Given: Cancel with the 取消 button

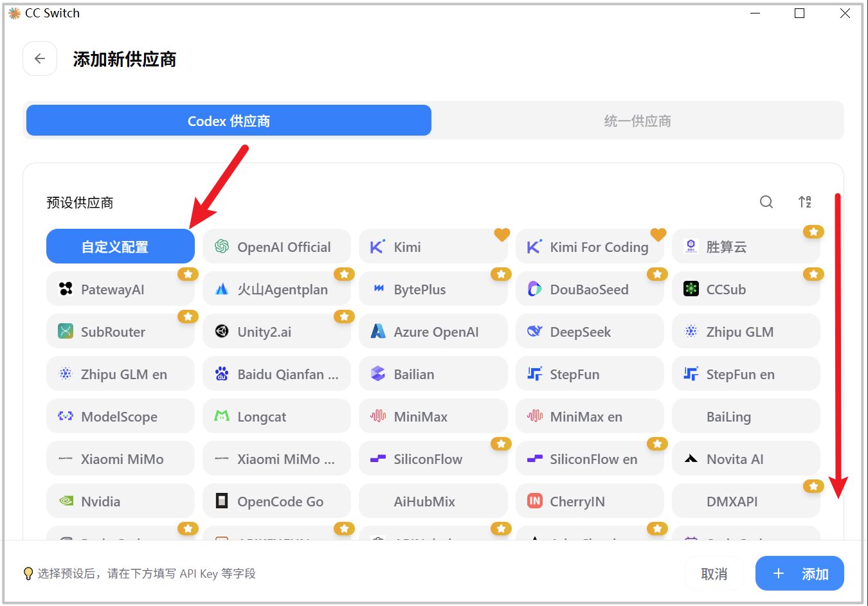Looking at the screenshot, I should click(714, 574).
